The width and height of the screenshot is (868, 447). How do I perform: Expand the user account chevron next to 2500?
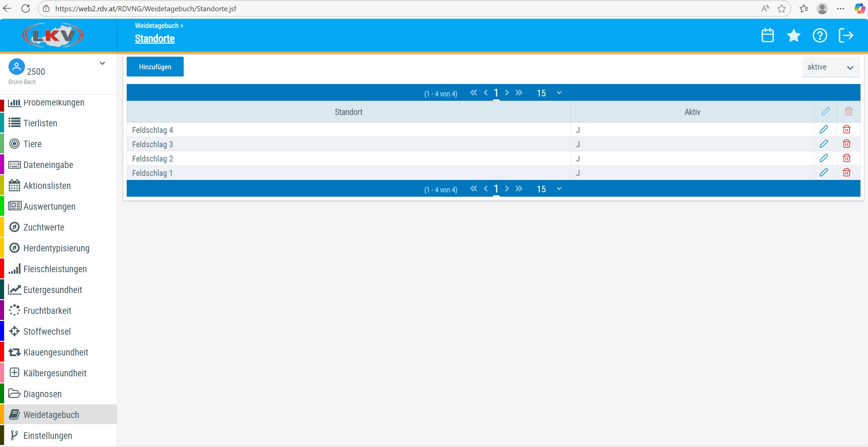102,64
